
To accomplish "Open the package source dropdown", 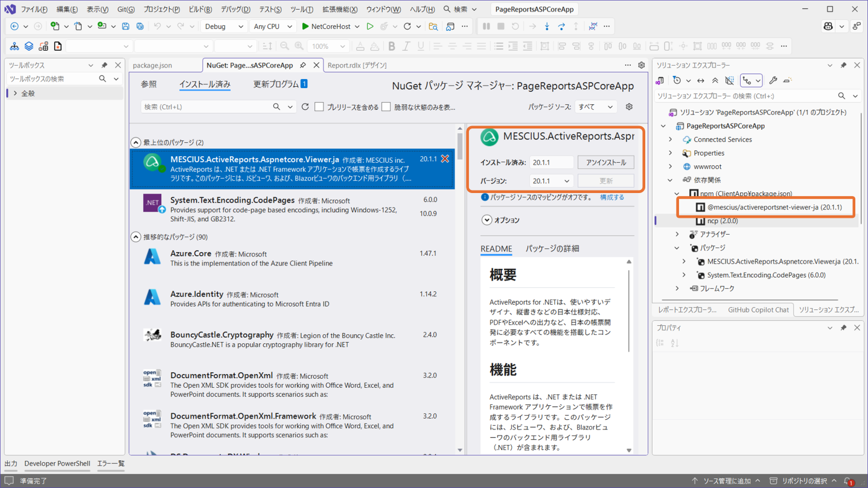I will (x=596, y=107).
